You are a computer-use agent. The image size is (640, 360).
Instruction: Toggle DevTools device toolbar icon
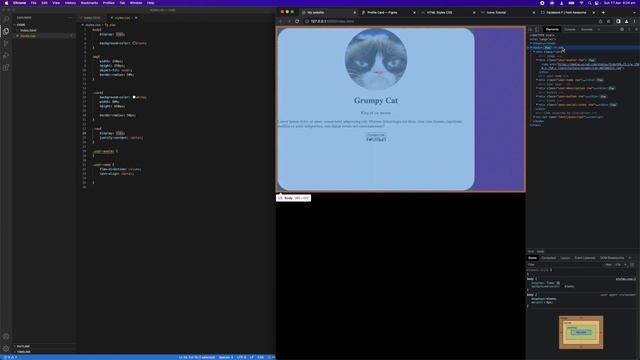pyautogui.click(x=537, y=29)
